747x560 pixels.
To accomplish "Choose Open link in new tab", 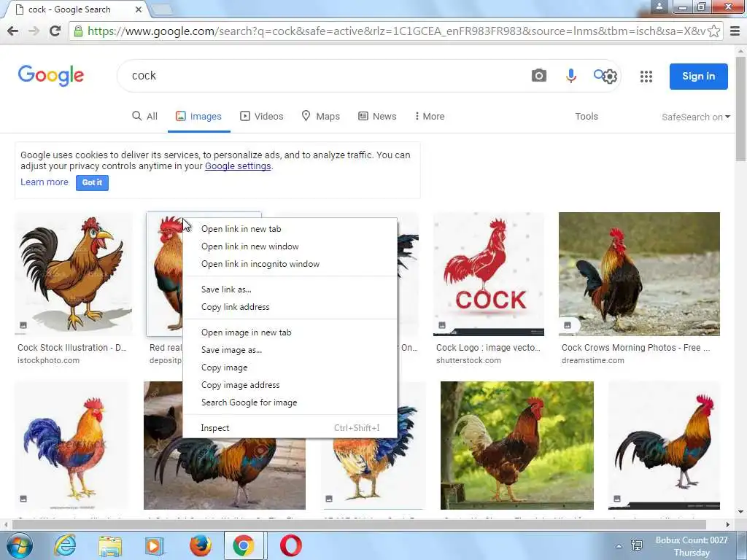I will (290, 228).
